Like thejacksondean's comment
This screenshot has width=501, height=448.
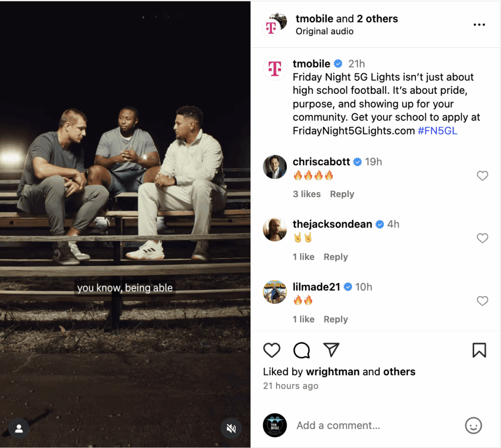click(482, 238)
